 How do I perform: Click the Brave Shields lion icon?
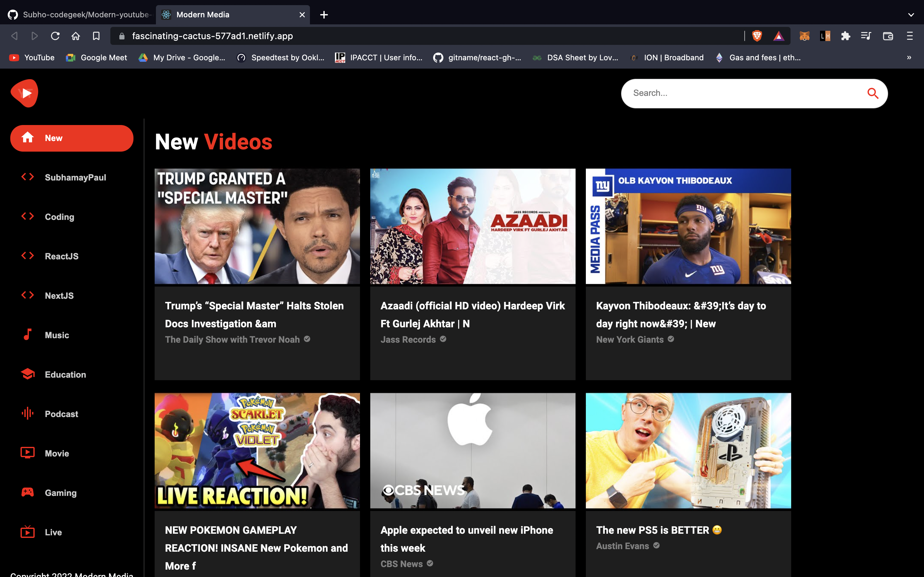pyautogui.click(x=757, y=36)
